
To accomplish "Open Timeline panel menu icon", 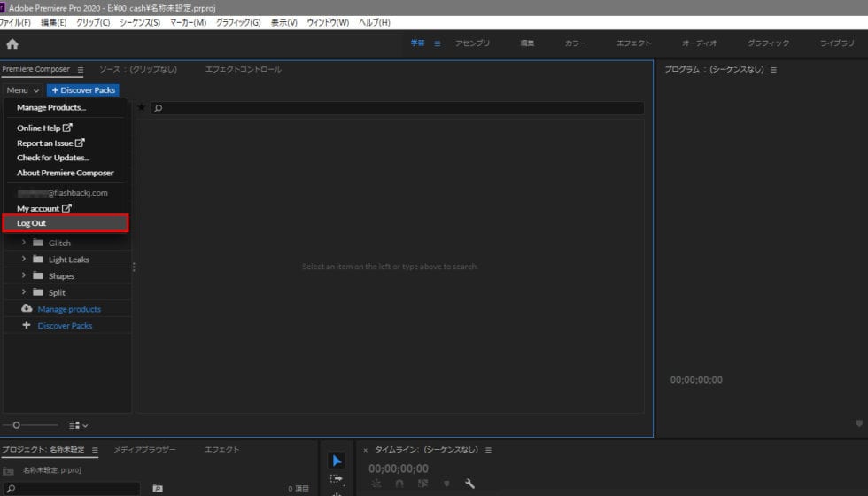I will [488, 450].
